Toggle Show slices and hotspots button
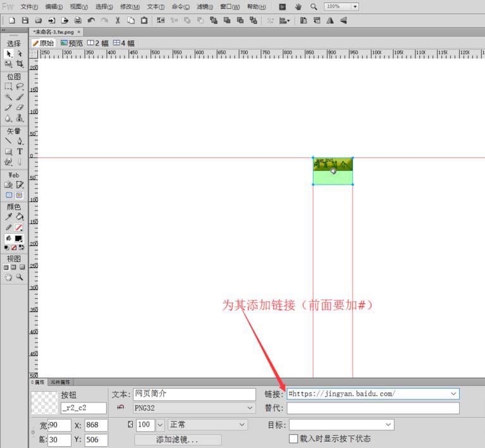Viewport: 485px width, 448px height. [20, 195]
